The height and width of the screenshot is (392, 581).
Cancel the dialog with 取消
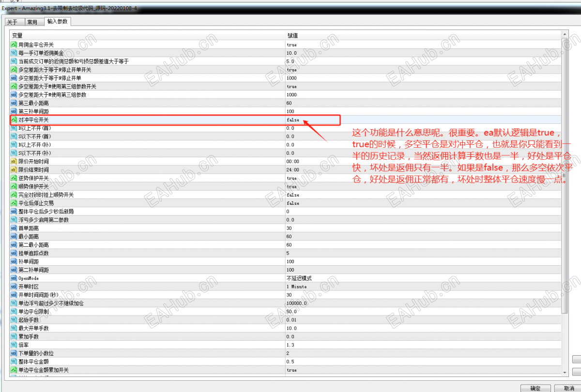(569, 388)
